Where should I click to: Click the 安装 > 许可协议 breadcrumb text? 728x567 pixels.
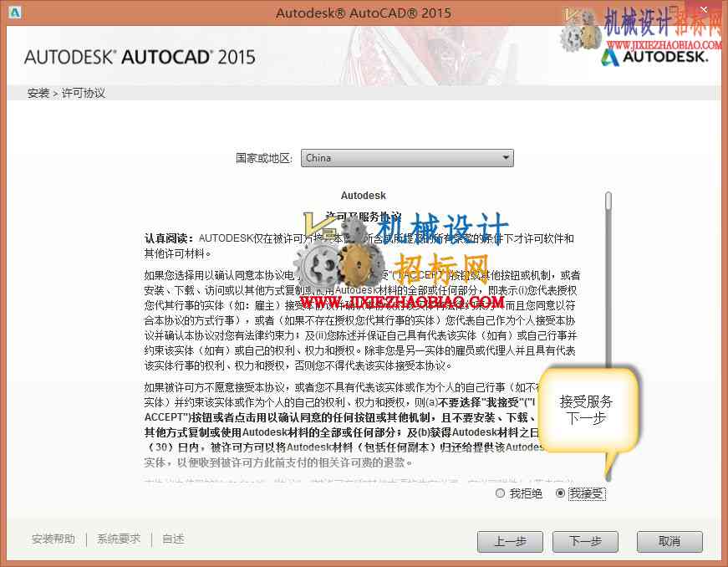[x=66, y=94]
